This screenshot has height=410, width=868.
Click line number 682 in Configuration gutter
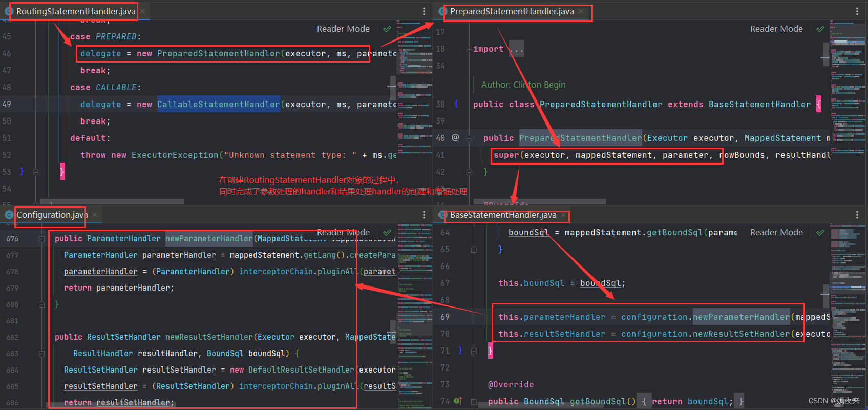(12, 337)
